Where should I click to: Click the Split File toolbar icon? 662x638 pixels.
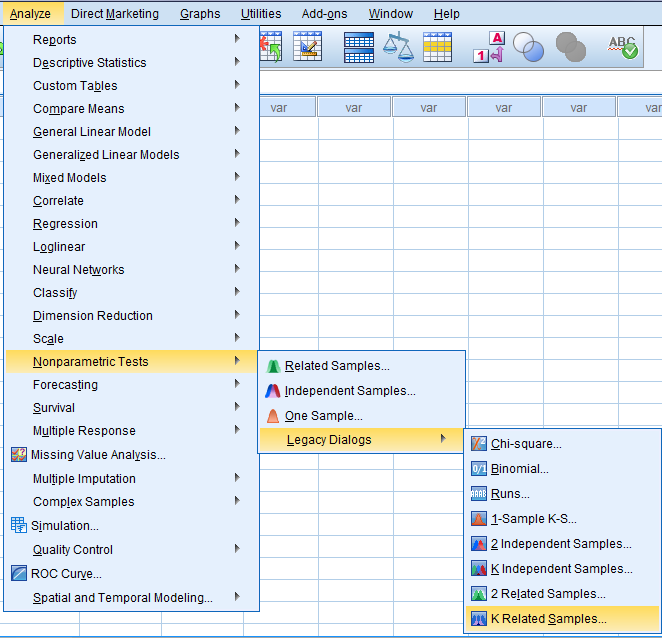[358, 47]
